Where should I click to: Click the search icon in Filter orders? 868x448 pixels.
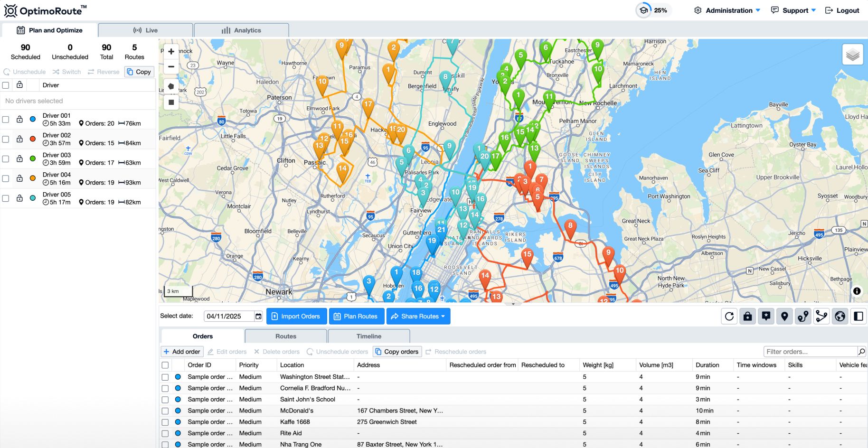(861, 352)
